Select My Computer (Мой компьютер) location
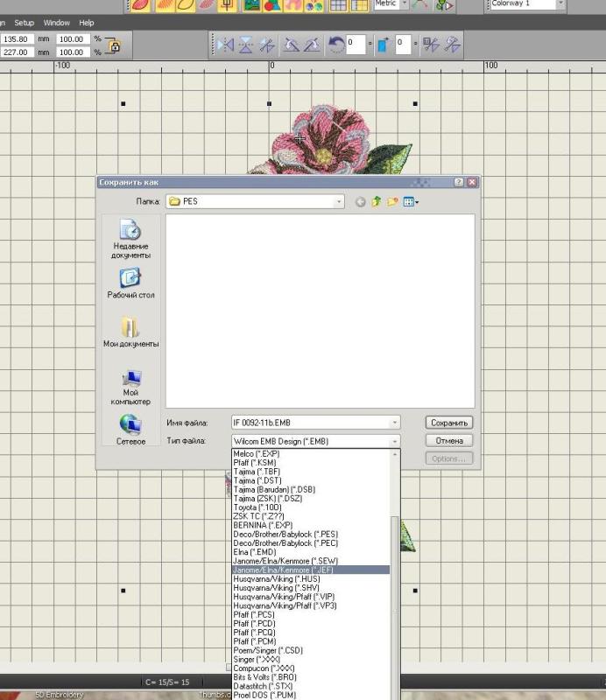The image size is (606, 700). (130, 387)
